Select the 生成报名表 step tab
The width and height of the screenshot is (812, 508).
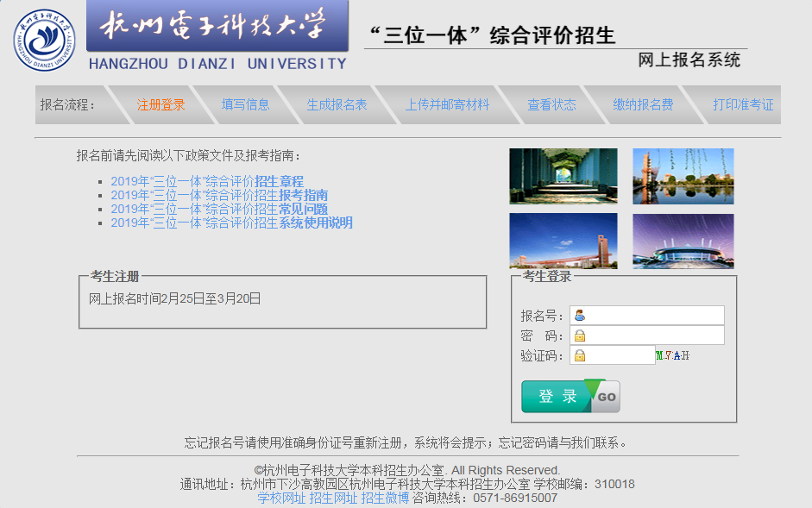(337, 105)
